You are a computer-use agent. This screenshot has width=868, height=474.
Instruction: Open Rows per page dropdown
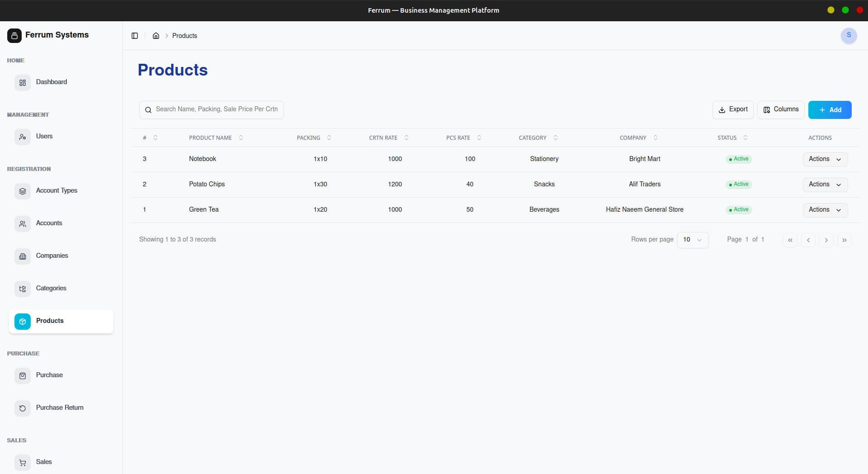pyautogui.click(x=693, y=240)
